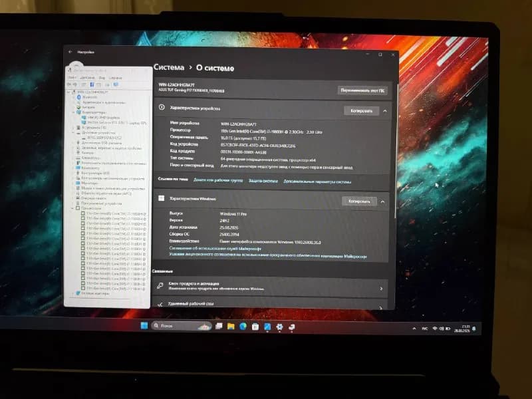
Task: Click the blue Help icon in Device Manager toolbar
Action: pos(92,84)
